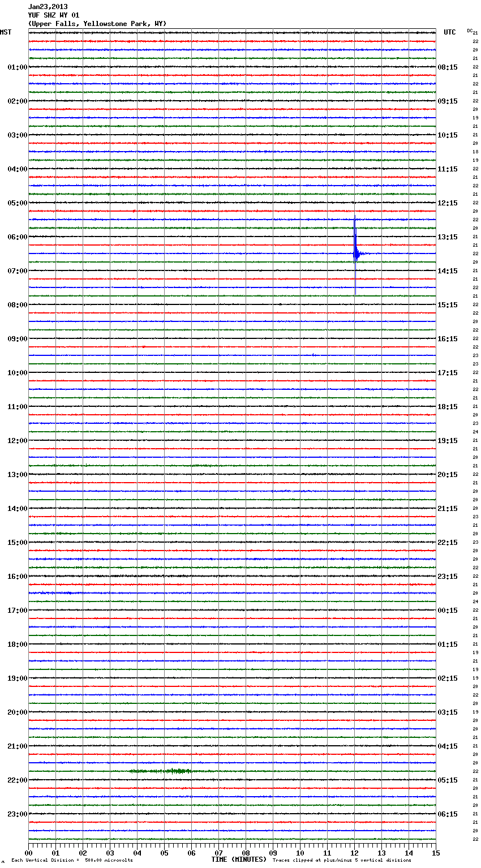Click the MST timezone header
Screen dimensions: 481x868
[6, 32]
